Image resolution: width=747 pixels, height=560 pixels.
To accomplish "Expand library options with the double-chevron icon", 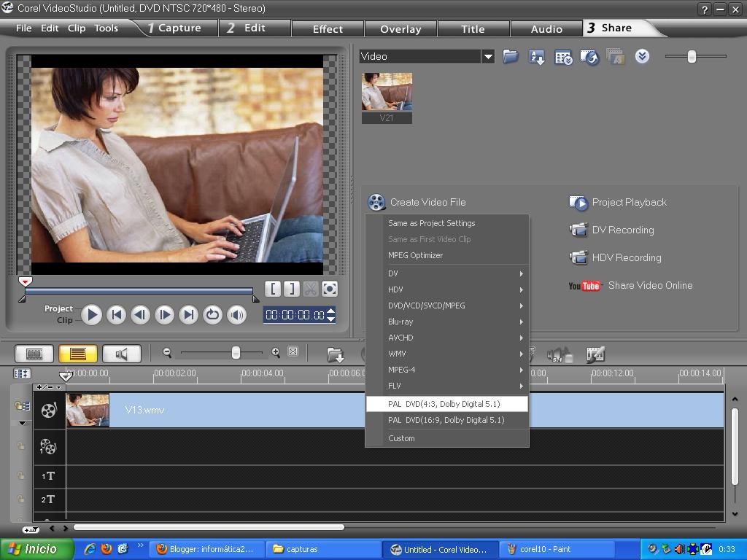I will [642, 57].
